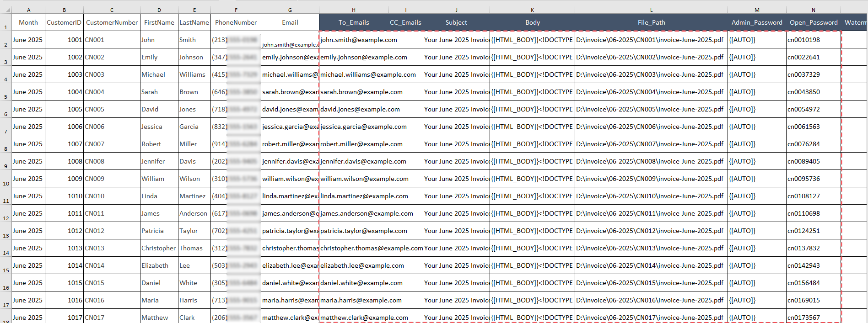
Task: Select row 5 header
Action: tap(5, 92)
